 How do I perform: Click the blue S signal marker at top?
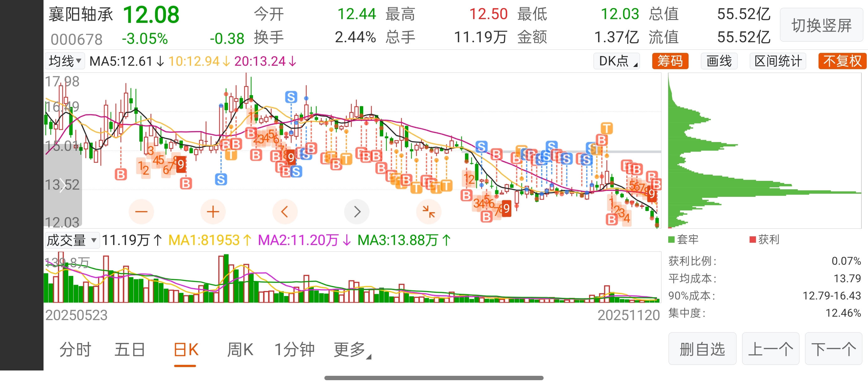(291, 97)
